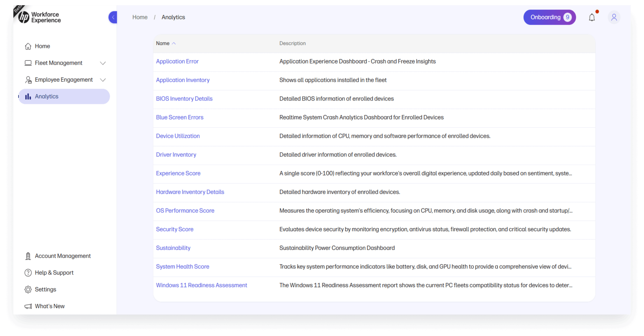
Task: Open Windows 11 Readiness Assessment report
Action: tap(202, 285)
